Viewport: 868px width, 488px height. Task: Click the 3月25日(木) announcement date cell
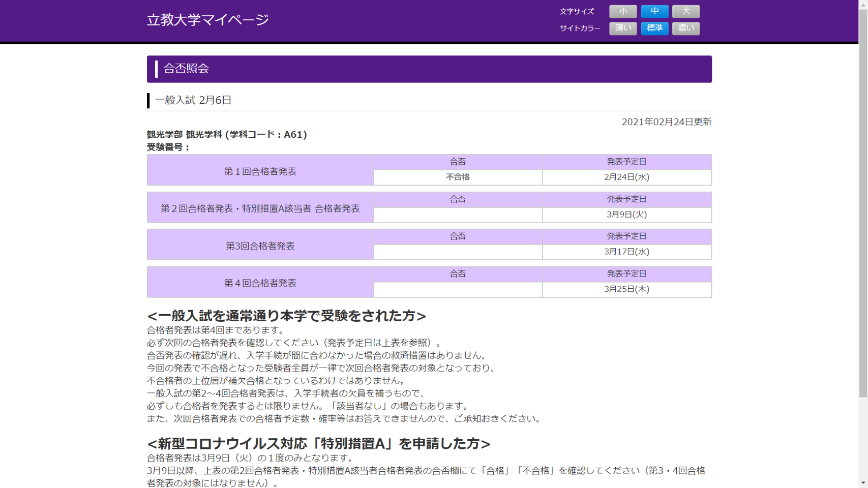(x=626, y=289)
